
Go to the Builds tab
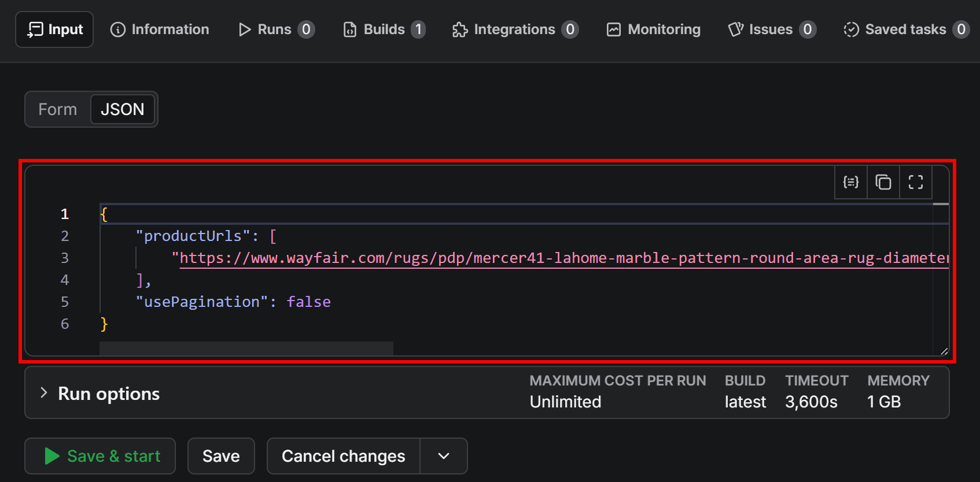(385, 29)
